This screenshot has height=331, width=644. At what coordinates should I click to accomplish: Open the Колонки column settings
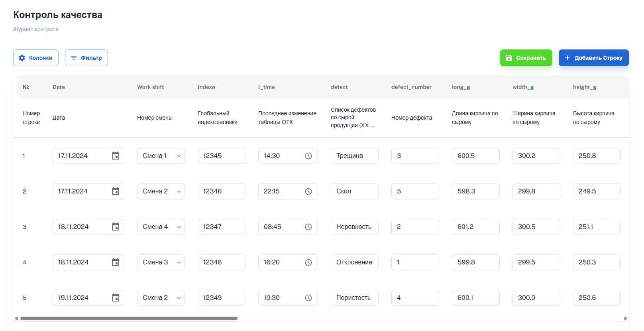coord(36,58)
